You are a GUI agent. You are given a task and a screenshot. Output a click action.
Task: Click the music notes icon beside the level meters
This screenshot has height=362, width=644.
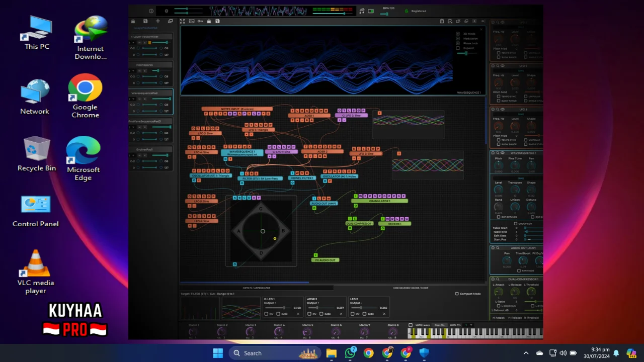(362, 11)
